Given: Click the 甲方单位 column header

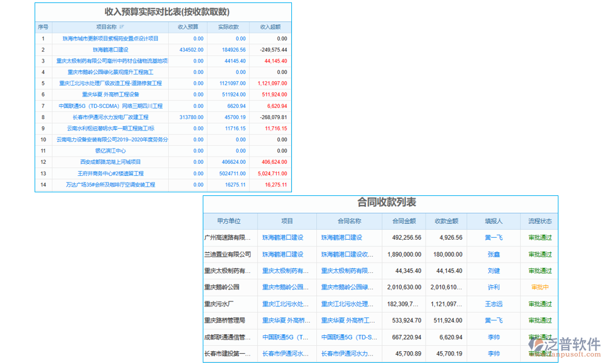Looking at the screenshot, I should pos(229,221).
